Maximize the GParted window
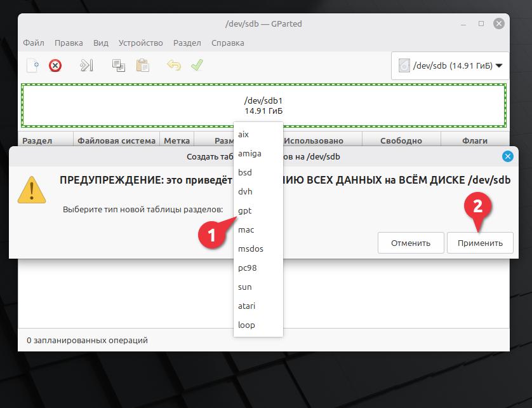This screenshot has height=408, width=532. click(x=481, y=24)
